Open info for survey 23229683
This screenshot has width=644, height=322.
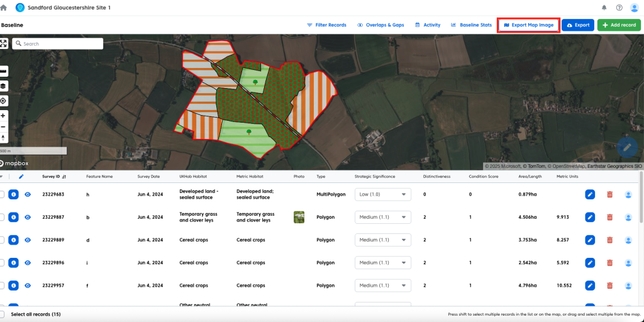click(x=13, y=194)
